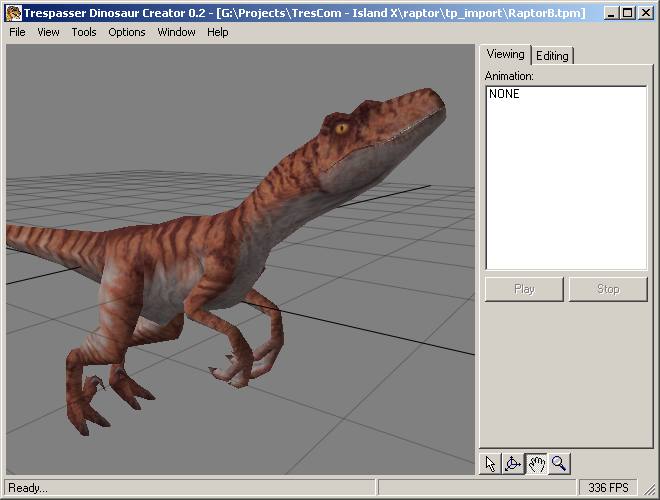The width and height of the screenshot is (660, 500).
Task: Click the Stop animation button
Action: point(608,289)
